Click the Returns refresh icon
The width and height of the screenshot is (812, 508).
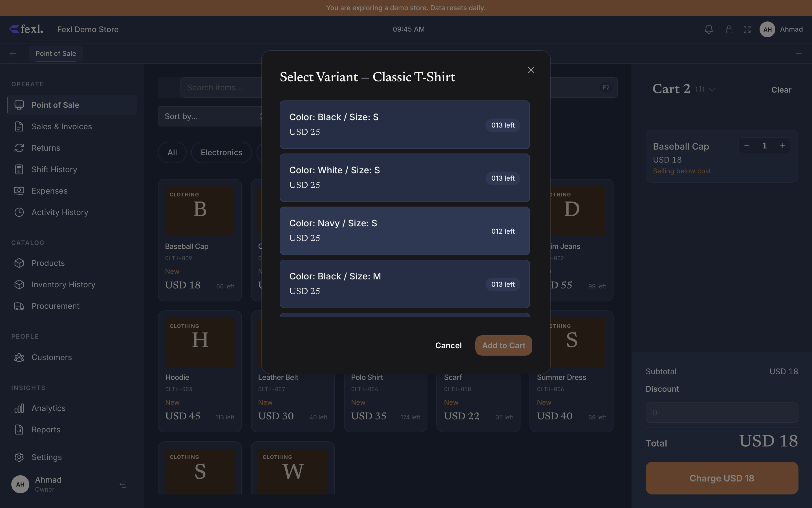19,148
